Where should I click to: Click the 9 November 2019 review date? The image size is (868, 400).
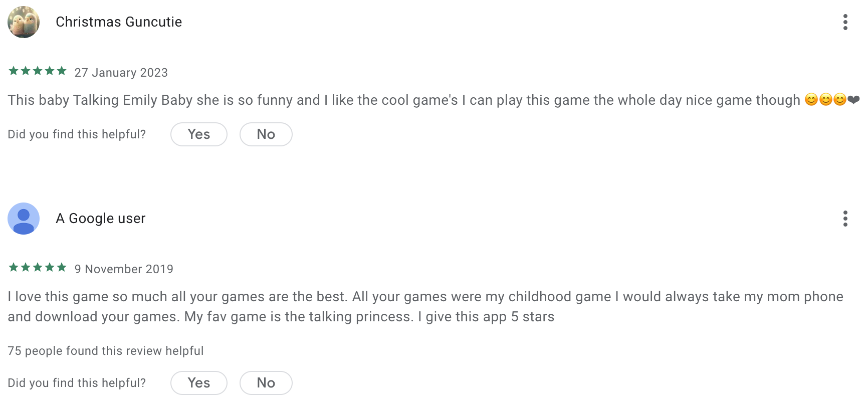[x=124, y=269]
